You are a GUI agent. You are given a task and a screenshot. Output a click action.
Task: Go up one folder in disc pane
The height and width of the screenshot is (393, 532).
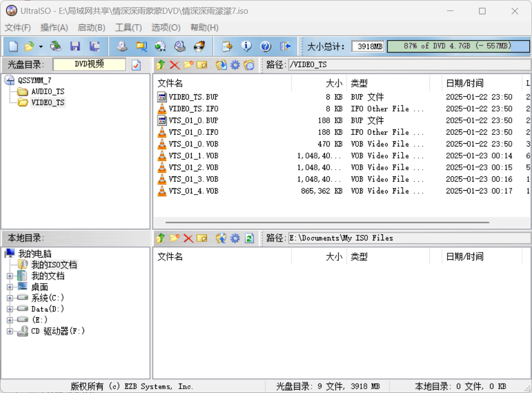tap(161, 65)
